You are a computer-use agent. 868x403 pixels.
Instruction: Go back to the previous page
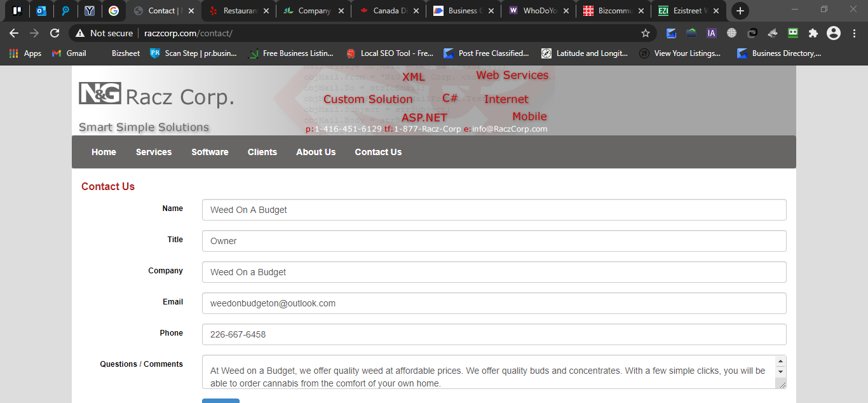point(14,33)
